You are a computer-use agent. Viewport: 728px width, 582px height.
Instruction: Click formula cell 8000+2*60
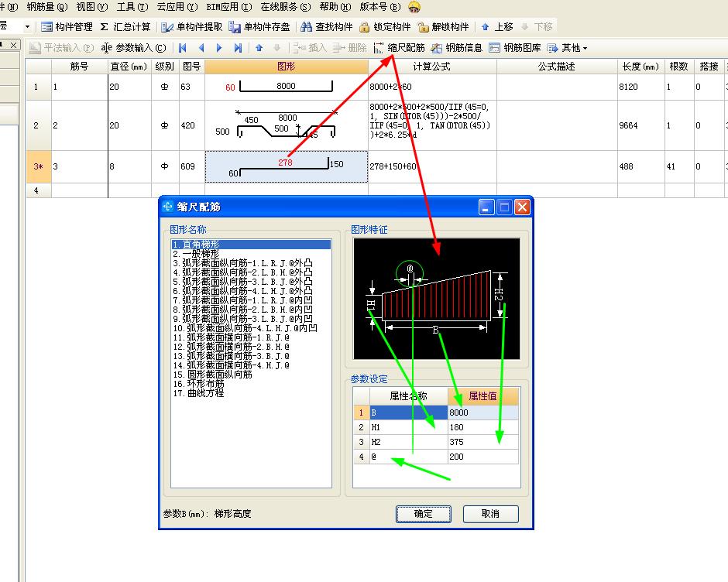(432, 87)
